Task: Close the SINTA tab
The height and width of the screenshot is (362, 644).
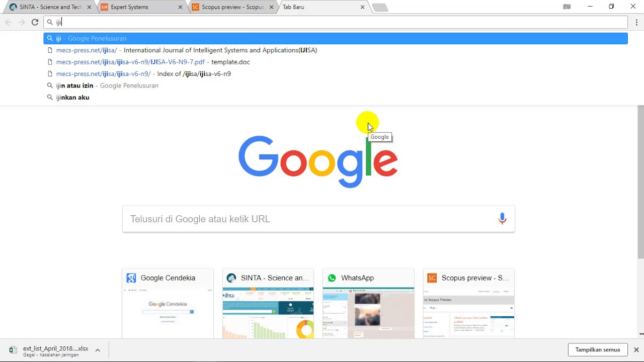Action: (x=89, y=7)
